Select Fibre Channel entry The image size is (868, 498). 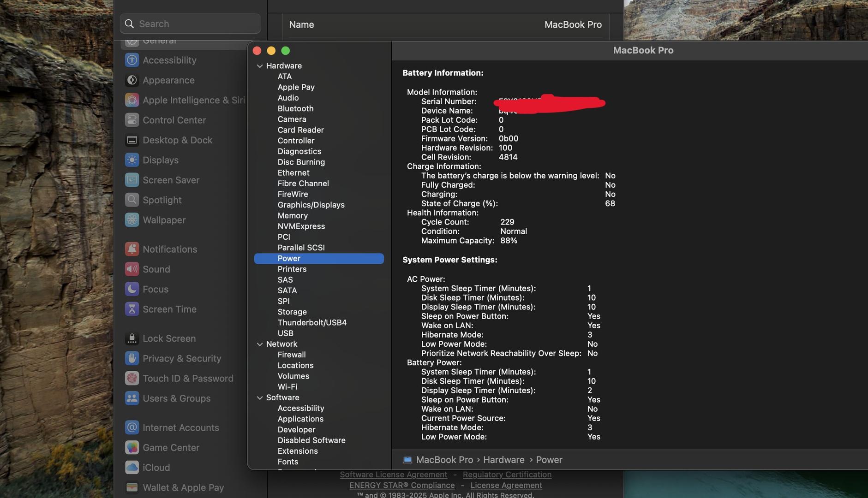(x=303, y=184)
